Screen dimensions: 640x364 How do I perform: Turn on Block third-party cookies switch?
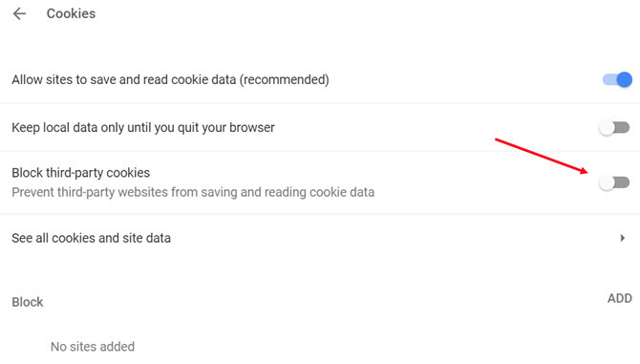coord(614,182)
